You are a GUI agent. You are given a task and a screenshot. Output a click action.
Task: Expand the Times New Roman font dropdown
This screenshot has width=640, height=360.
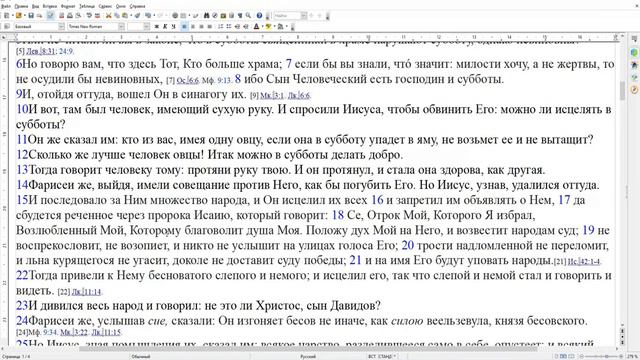pyautogui.click(x=121, y=27)
